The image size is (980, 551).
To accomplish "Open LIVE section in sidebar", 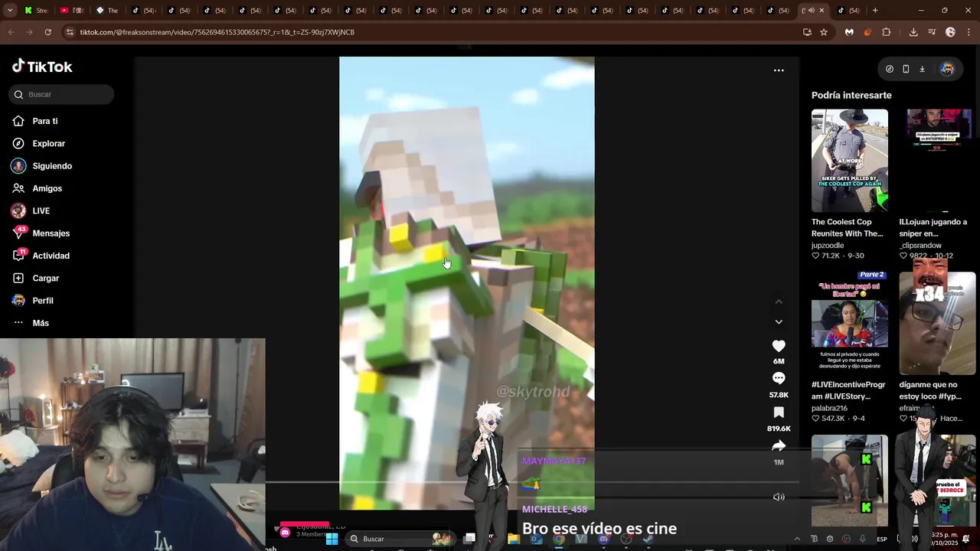I will [x=31, y=210].
